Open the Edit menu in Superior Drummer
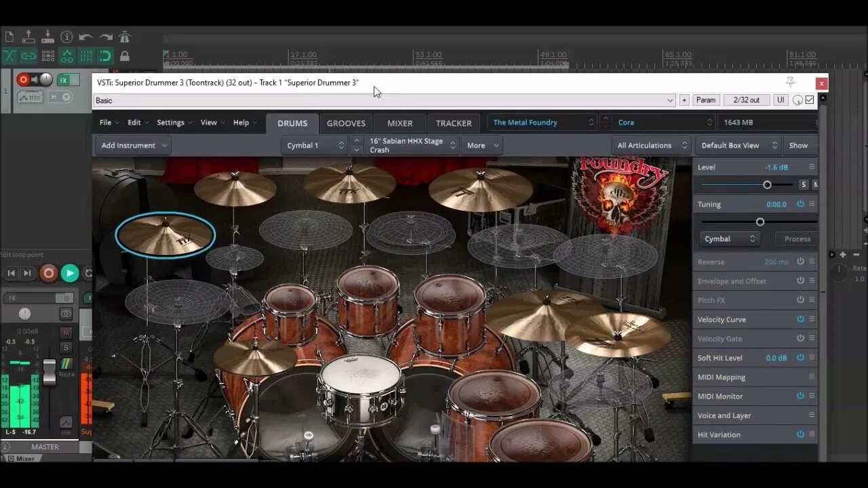Screen dimensions: 868x488 click(x=138, y=123)
